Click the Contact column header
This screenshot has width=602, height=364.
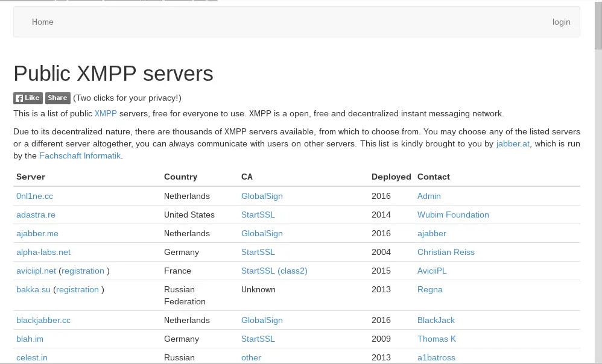click(434, 177)
